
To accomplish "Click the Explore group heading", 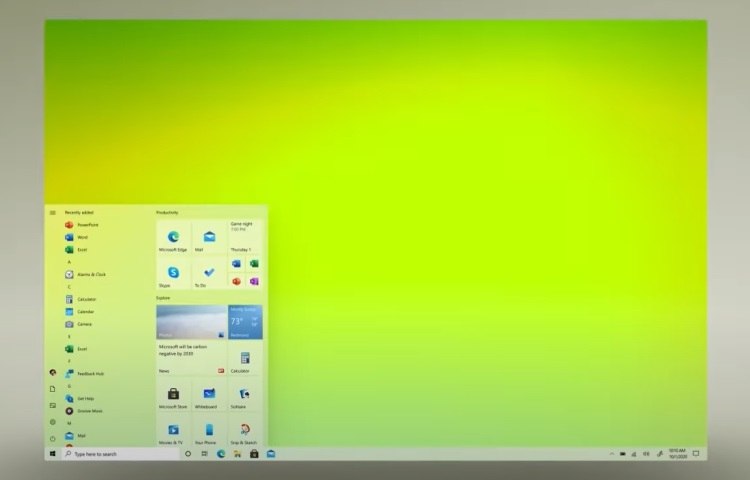I will click(163, 298).
